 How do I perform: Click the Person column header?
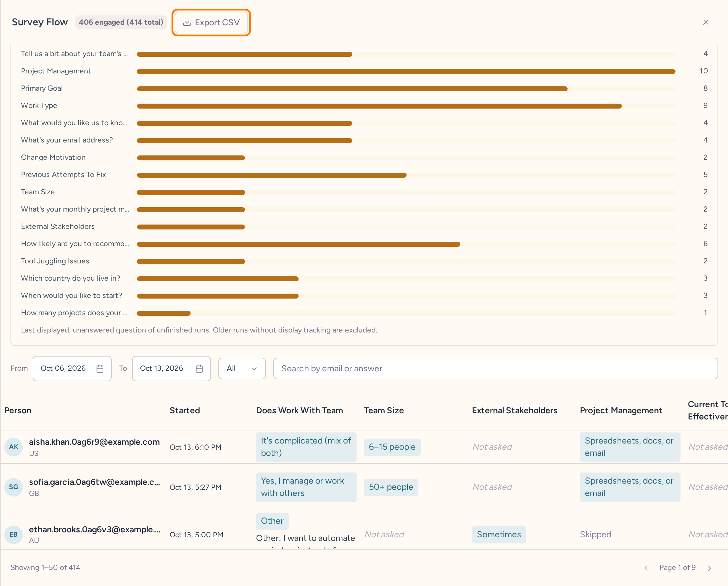[18, 410]
